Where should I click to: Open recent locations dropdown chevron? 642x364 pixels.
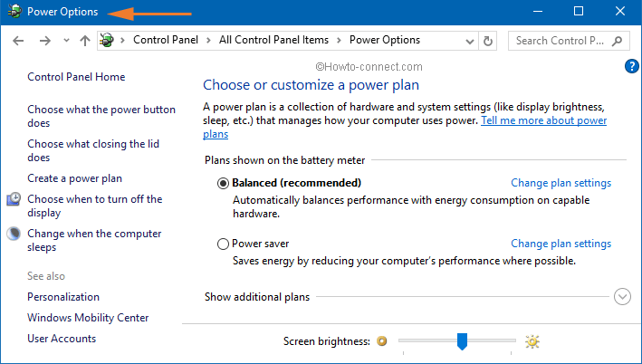coord(66,41)
